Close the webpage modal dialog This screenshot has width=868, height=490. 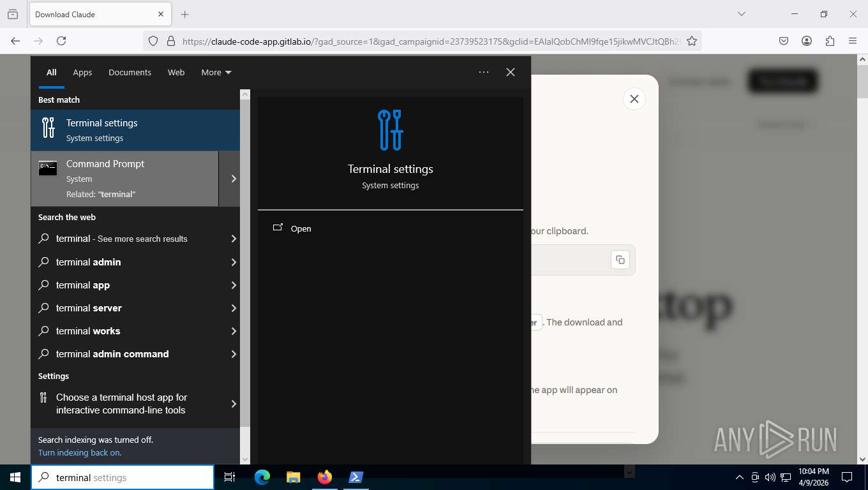point(634,99)
